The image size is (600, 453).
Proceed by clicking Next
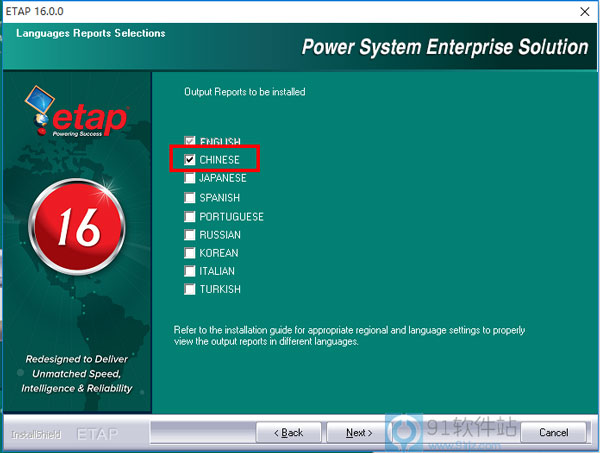coord(359,433)
